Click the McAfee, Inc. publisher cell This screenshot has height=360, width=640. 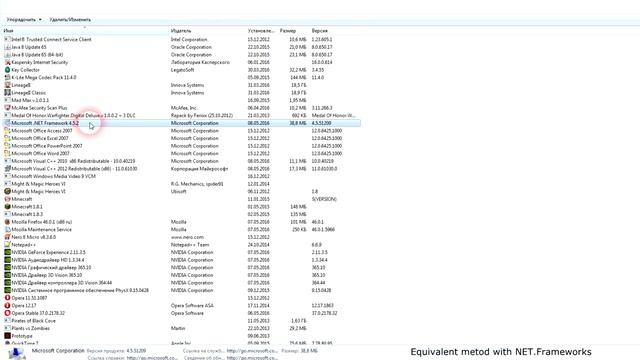tap(184, 108)
